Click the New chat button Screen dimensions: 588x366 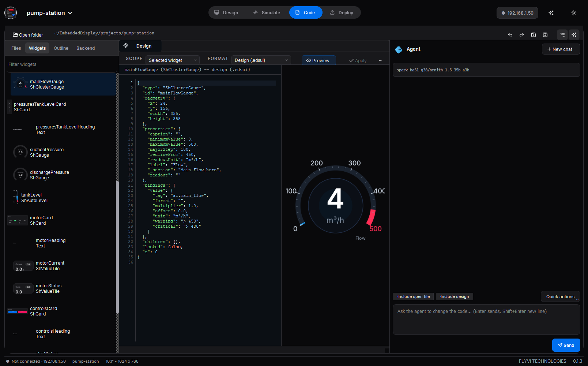click(x=560, y=49)
